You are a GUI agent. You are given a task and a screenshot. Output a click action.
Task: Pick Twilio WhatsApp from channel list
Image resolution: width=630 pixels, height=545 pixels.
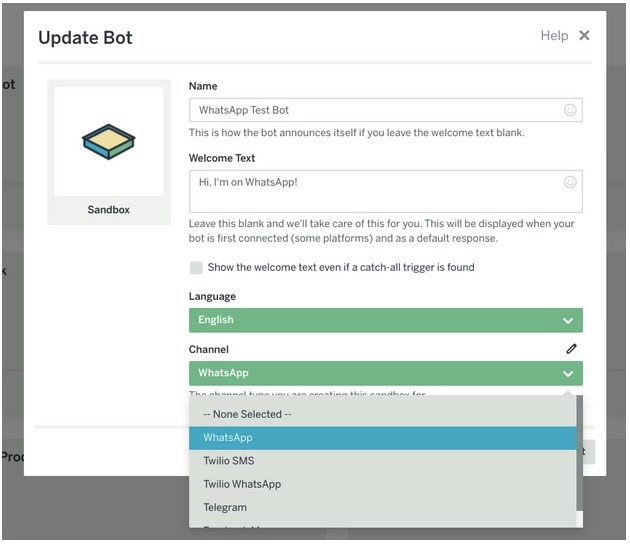click(x=382, y=484)
